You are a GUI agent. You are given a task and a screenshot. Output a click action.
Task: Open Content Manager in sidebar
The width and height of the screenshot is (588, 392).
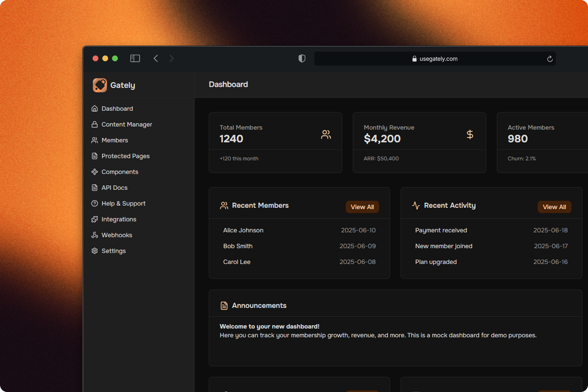point(126,125)
